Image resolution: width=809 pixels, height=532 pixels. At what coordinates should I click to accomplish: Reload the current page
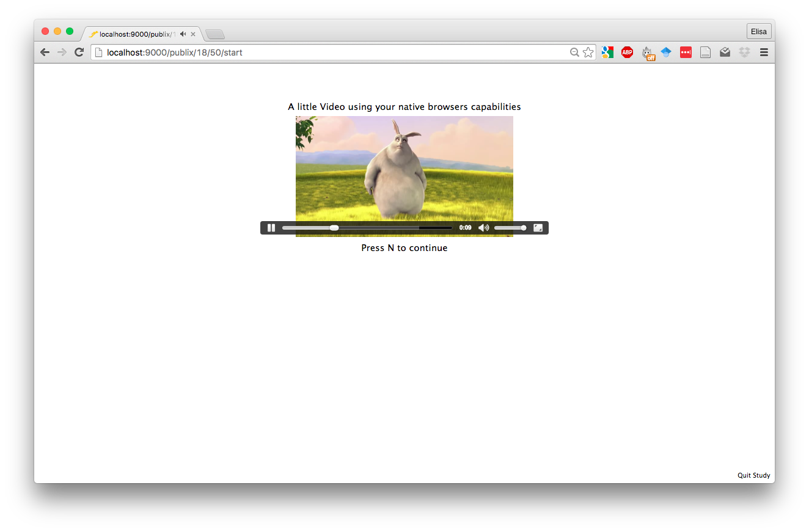(x=79, y=53)
